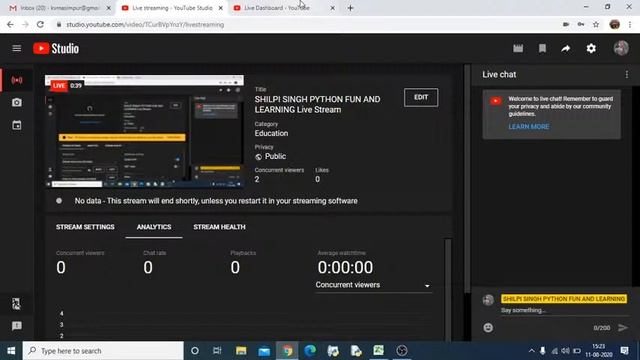Open the Mail app from the taskbar

click(x=264, y=351)
